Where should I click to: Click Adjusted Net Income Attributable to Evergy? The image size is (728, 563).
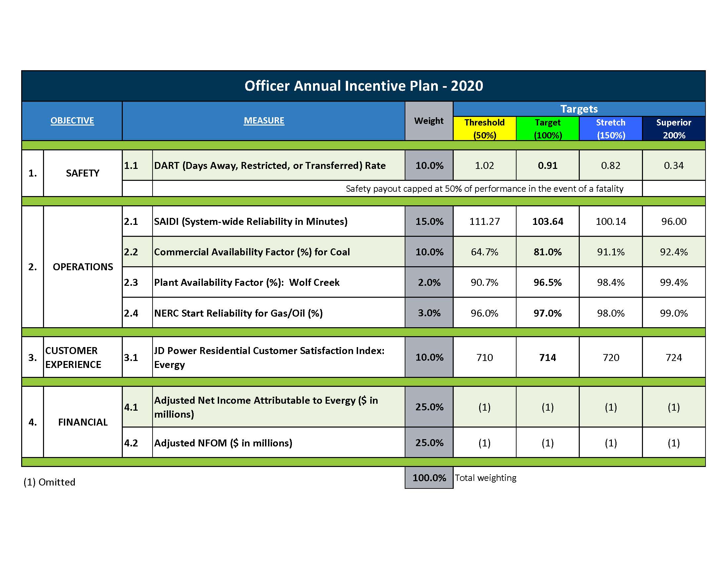pos(266,407)
